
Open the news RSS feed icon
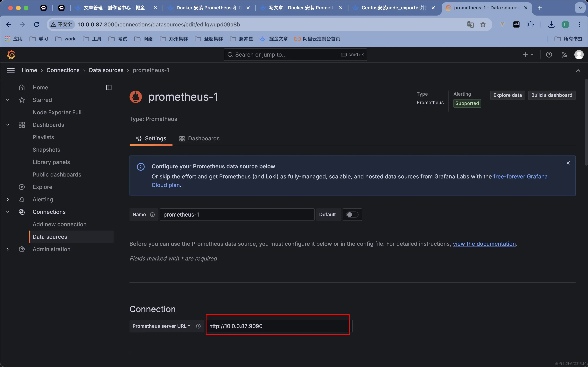[x=564, y=55]
